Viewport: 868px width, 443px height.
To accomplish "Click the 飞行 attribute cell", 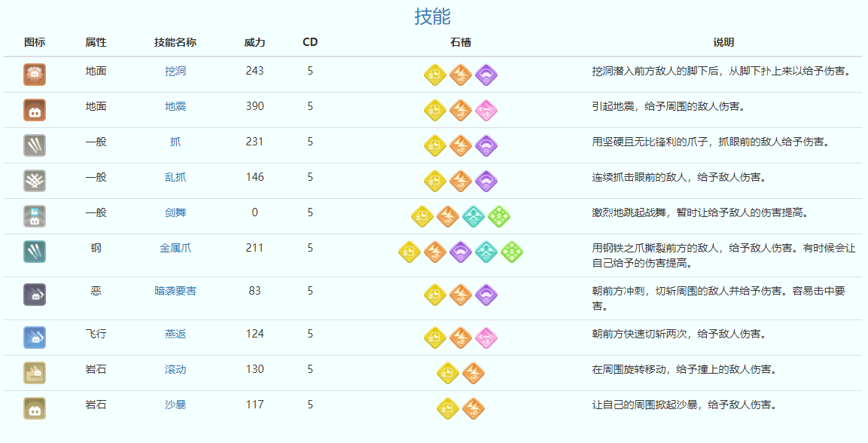I will pyautogui.click(x=96, y=334).
